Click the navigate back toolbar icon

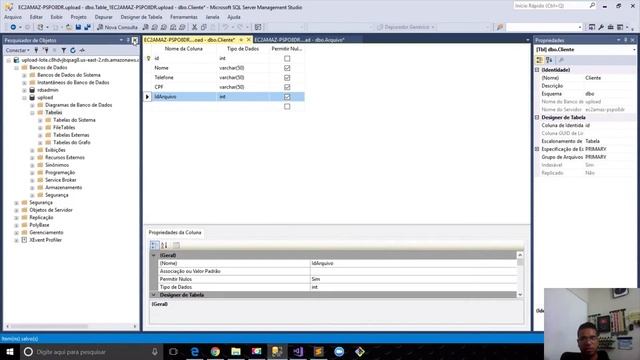tap(13, 27)
